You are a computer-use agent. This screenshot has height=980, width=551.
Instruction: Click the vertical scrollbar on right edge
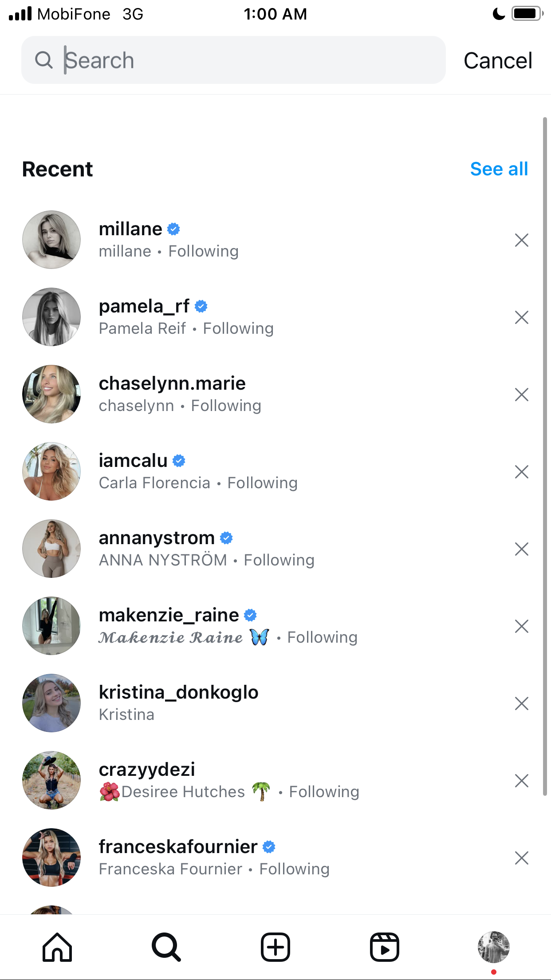(x=545, y=456)
